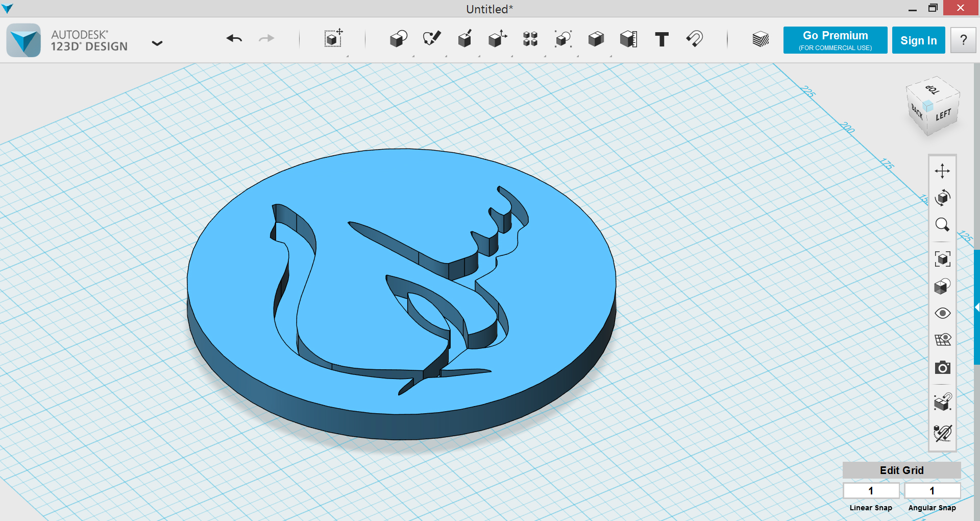Toggle the snap while moving icon
The image size is (980, 521).
(x=942, y=402)
